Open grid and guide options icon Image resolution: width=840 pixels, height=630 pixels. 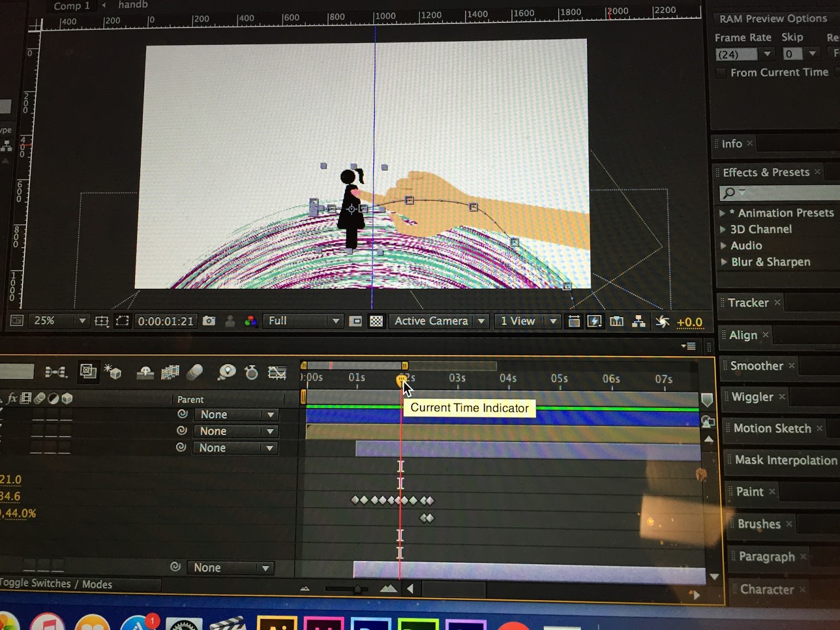pos(101,321)
